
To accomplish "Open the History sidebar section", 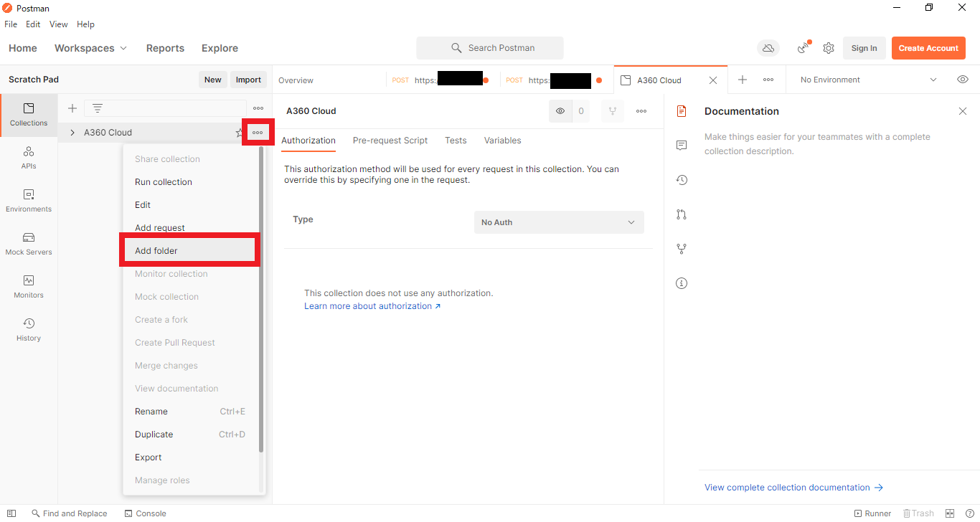I will point(29,330).
